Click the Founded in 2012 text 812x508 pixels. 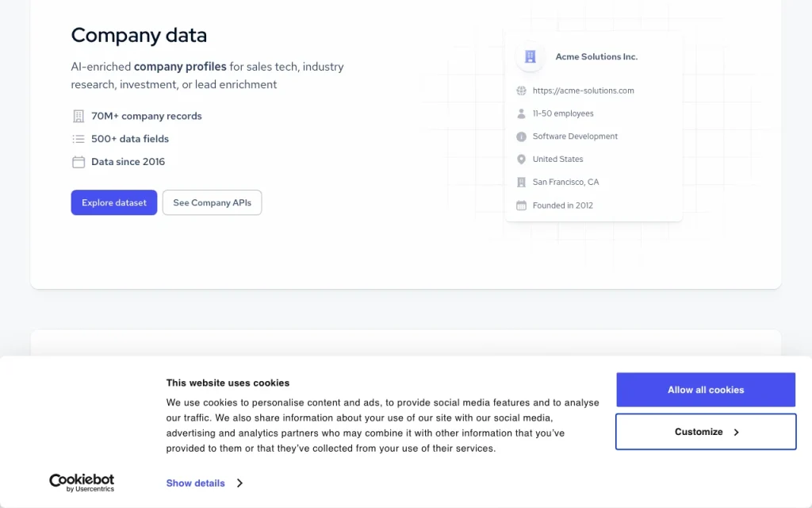(563, 206)
